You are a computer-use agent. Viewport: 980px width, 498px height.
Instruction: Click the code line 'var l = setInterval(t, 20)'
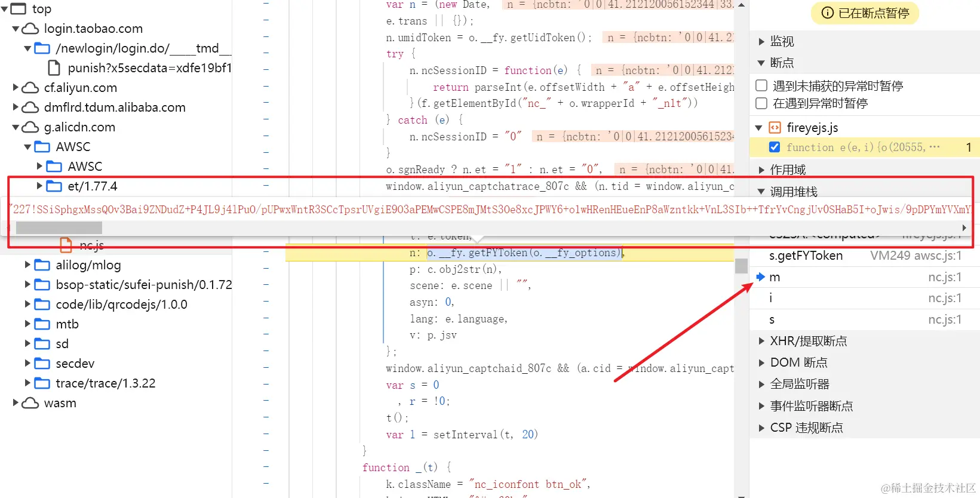click(x=462, y=435)
